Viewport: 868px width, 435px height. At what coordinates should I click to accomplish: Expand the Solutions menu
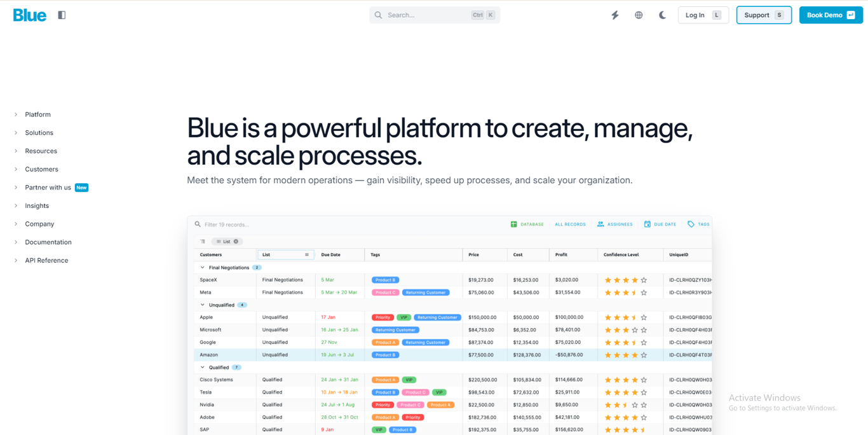39,133
